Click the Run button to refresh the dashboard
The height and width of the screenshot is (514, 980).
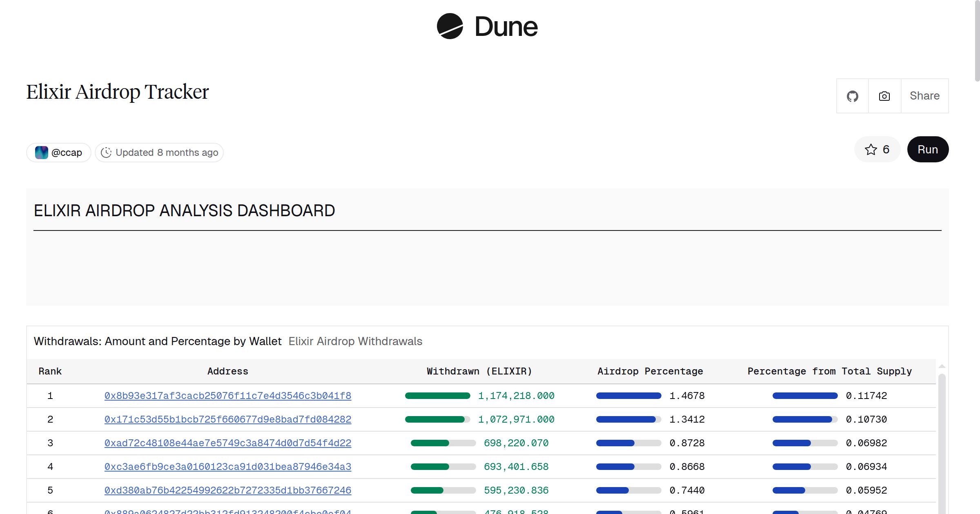click(x=927, y=149)
